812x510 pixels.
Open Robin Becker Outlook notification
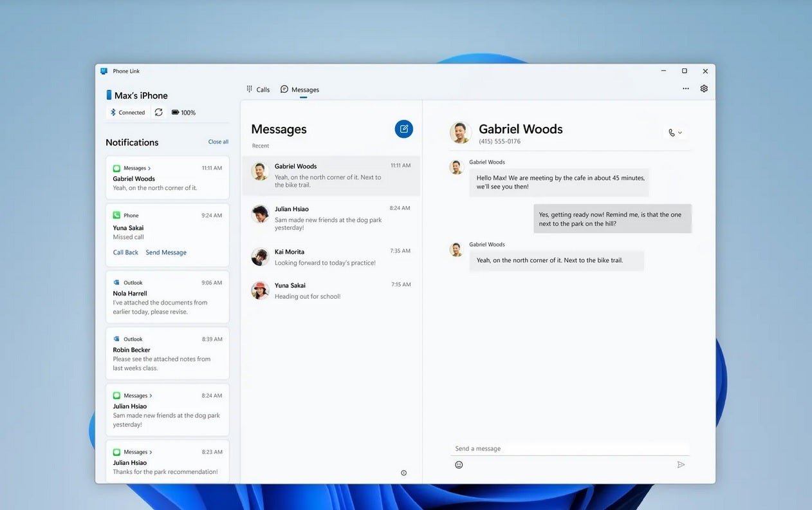167,354
